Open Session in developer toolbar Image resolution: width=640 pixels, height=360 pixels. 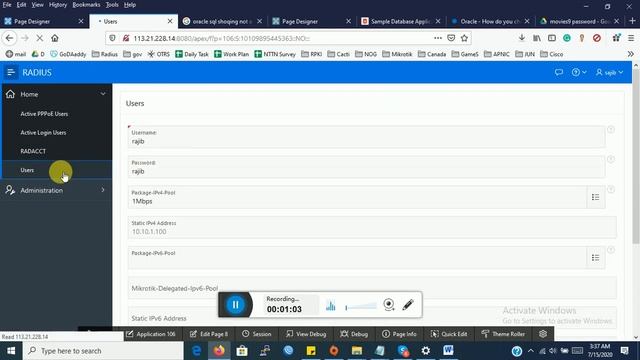257,334
